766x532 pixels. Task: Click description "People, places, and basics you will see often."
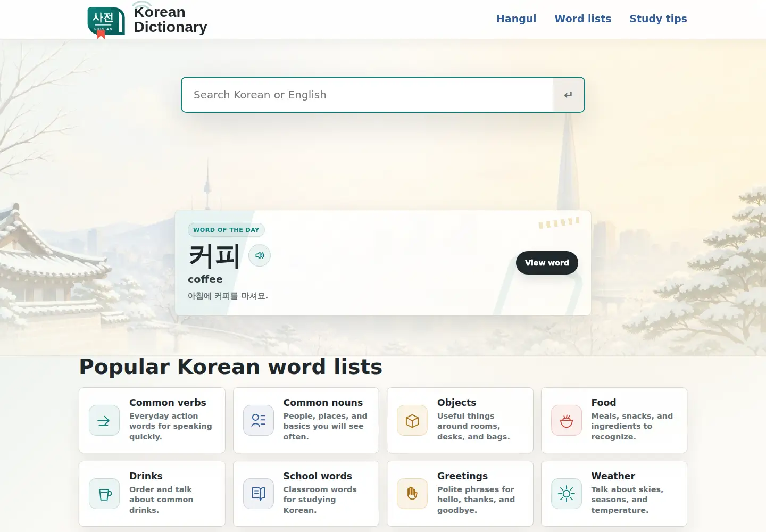pos(325,426)
